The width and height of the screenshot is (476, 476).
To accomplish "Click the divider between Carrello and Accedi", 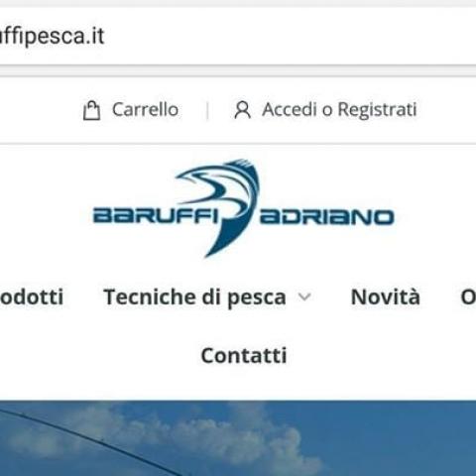I will [x=207, y=110].
